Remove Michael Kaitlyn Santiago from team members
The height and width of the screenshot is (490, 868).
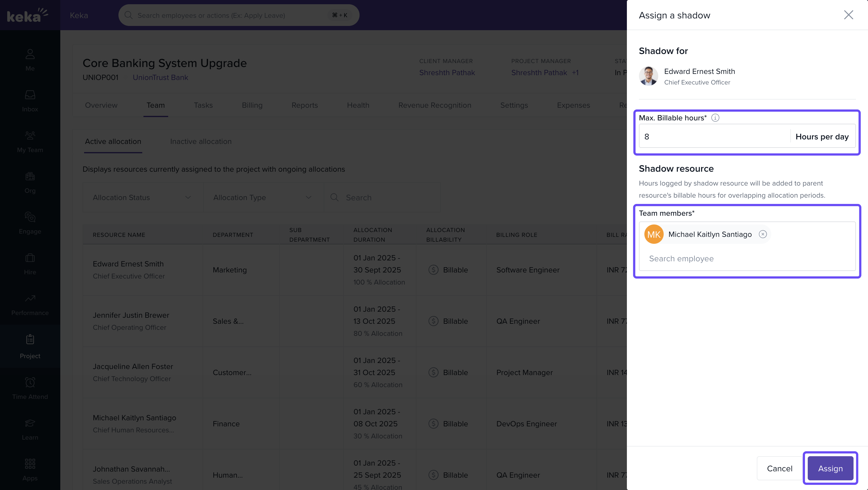pos(763,234)
